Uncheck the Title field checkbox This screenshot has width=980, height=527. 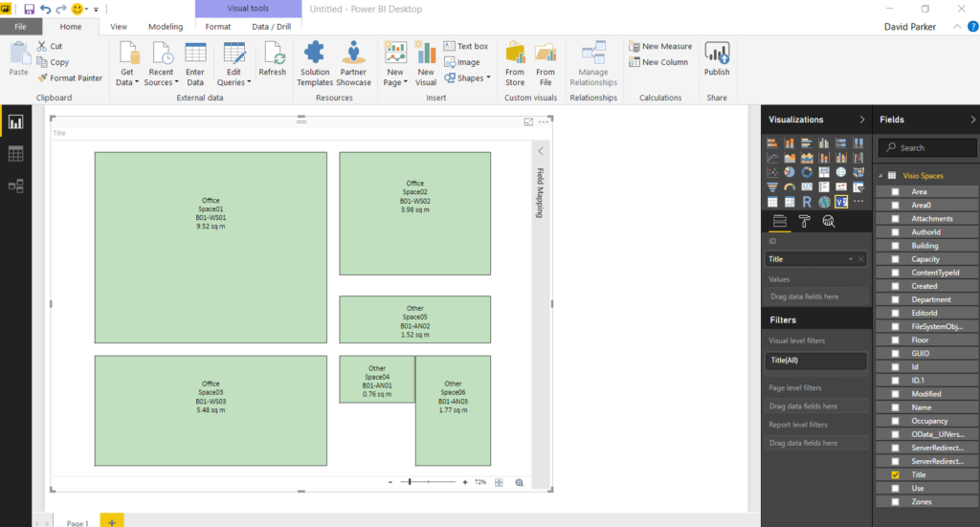[x=895, y=475]
